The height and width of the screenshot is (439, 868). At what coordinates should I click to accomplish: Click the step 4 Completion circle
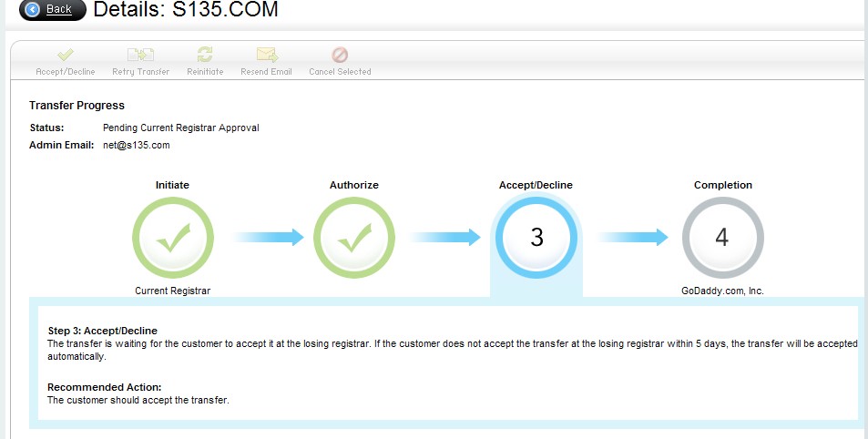coord(722,238)
